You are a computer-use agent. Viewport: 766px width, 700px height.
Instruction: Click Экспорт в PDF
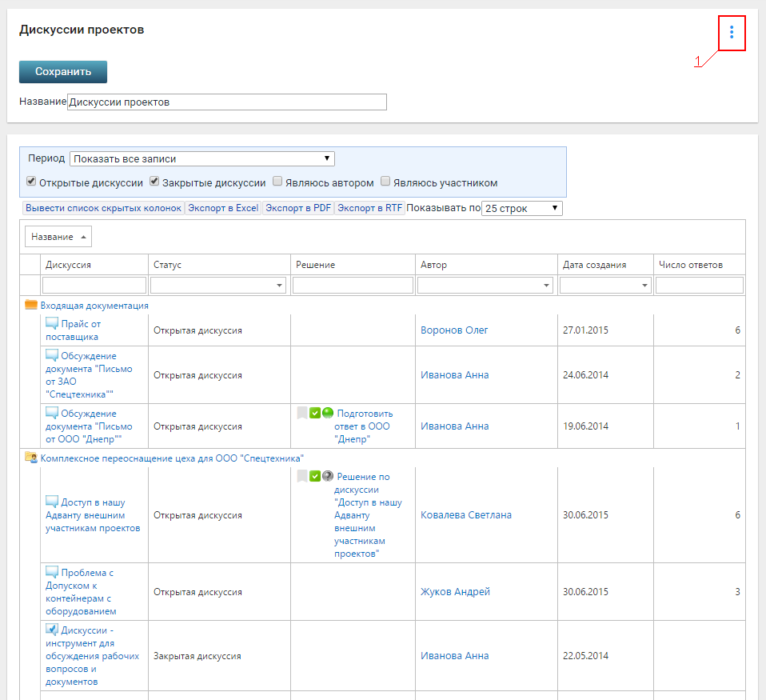[298, 208]
